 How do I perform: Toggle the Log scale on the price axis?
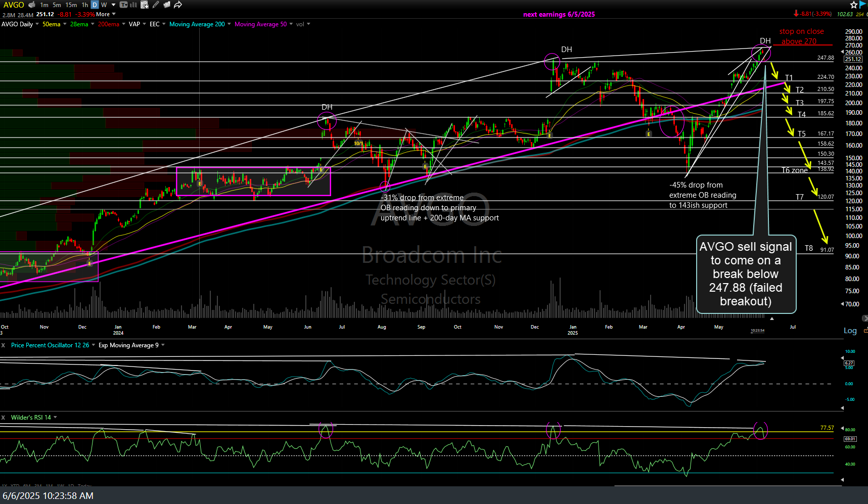click(850, 331)
